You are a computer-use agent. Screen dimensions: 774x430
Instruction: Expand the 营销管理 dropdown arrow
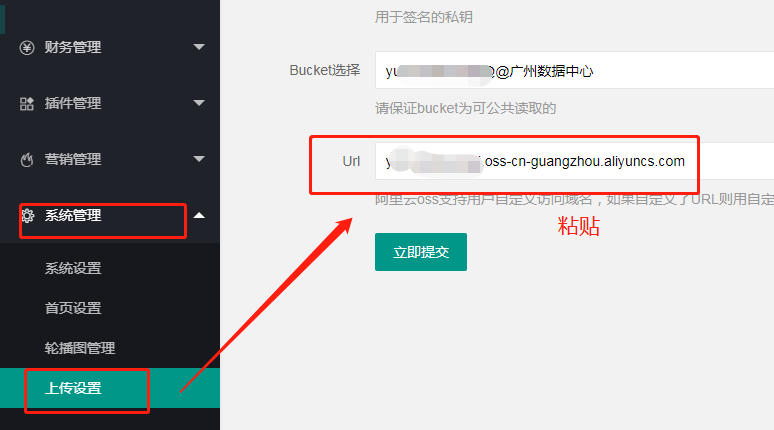click(x=199, y=158)
